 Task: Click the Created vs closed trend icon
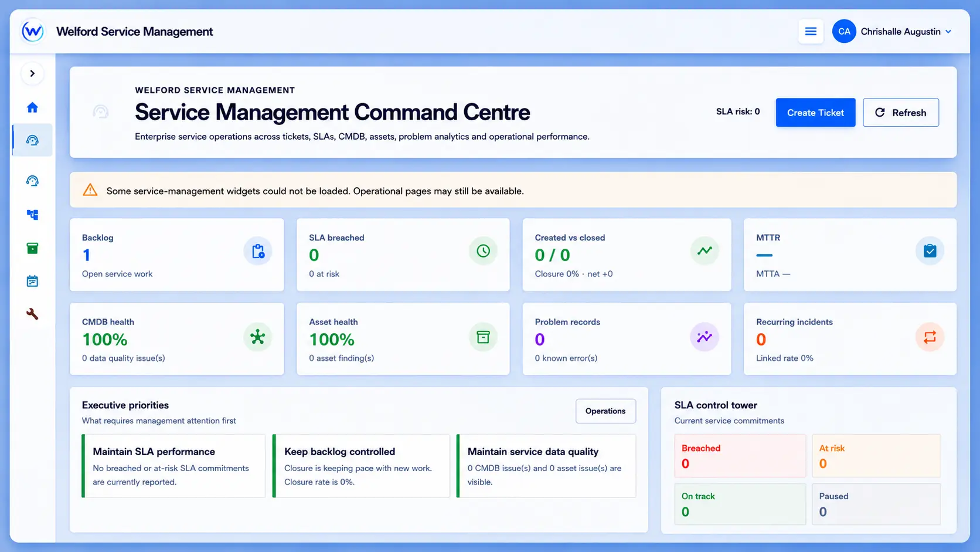[x=705, y=251]
